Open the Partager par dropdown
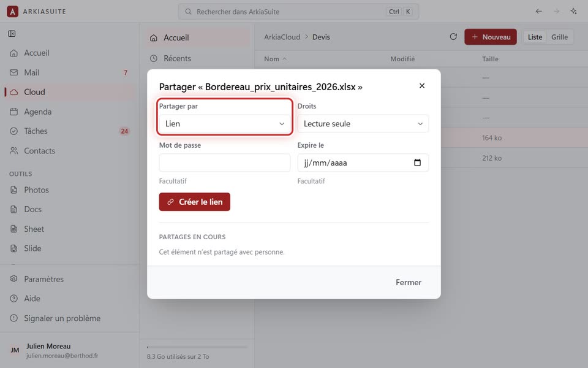 point(225,123)
